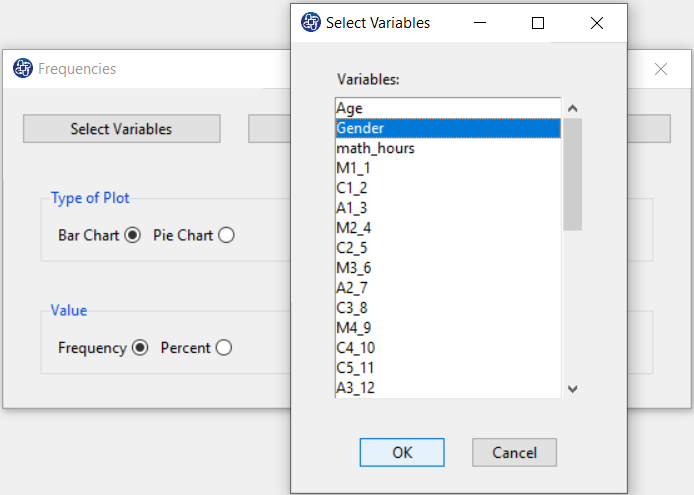Viewport: 694px width, 495px height.
Task: Click the Cancel button
Action: click(x=514, y=452)
